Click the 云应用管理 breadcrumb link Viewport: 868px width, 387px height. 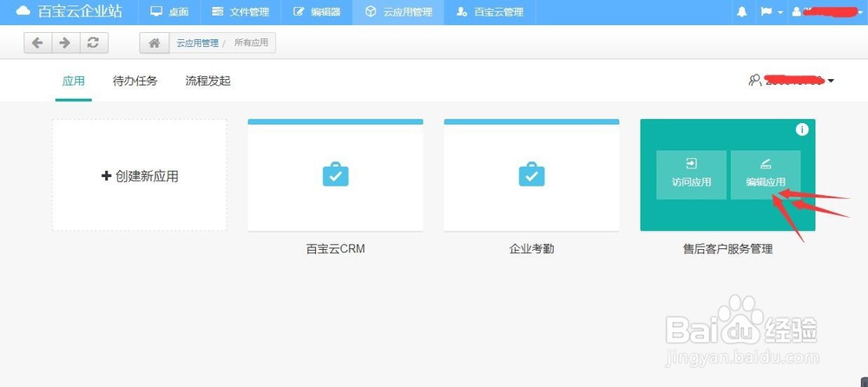point(198,43)
